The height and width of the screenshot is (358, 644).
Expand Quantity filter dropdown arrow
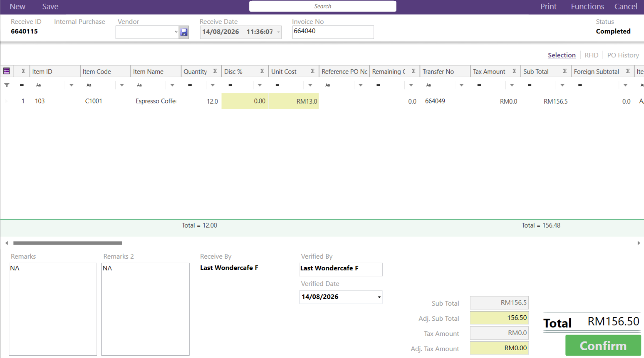tap(212, 85)
